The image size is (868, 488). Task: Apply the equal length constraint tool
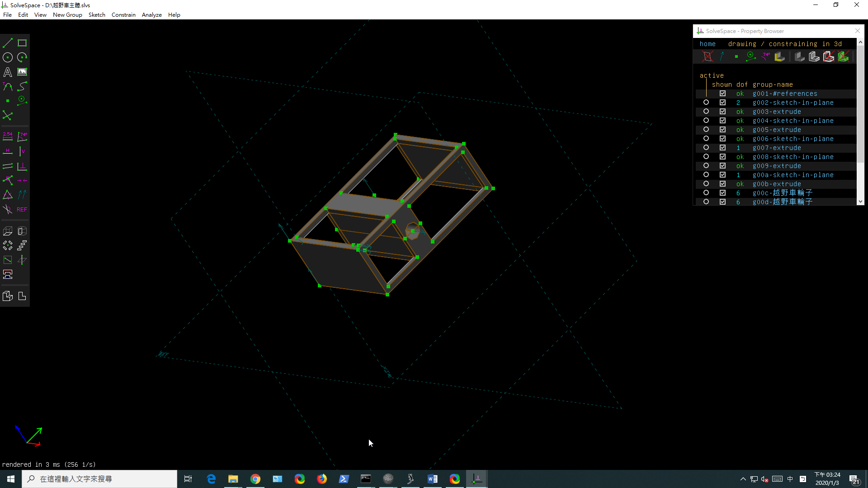[x=8, y=195]
